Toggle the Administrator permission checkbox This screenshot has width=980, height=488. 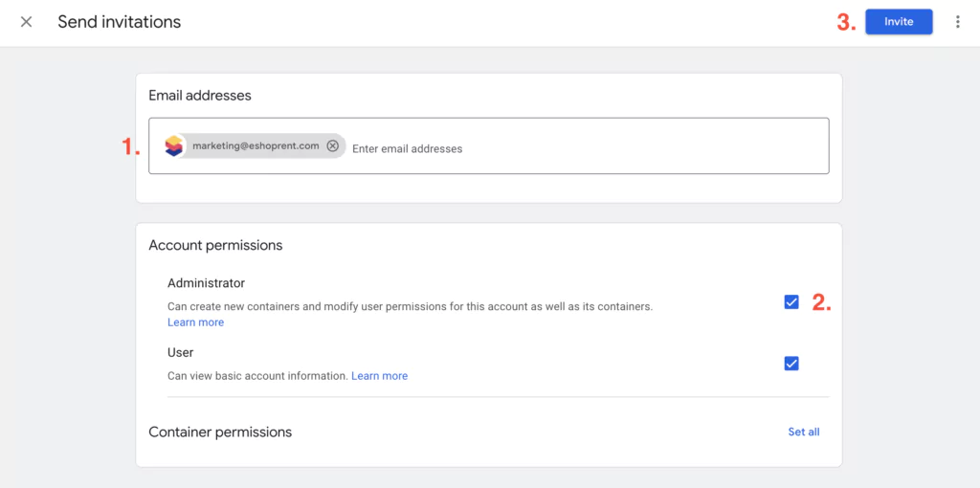pos(791,302)
